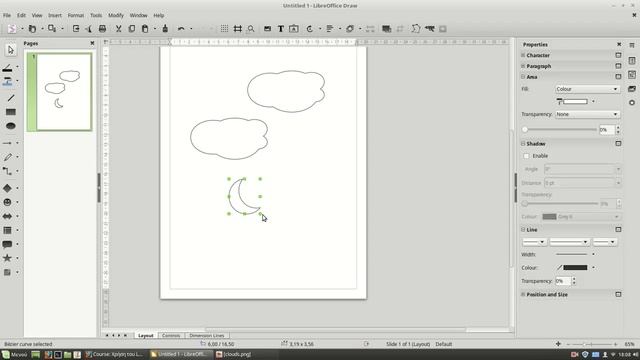Select the Callouts tool

coord(7,244)
